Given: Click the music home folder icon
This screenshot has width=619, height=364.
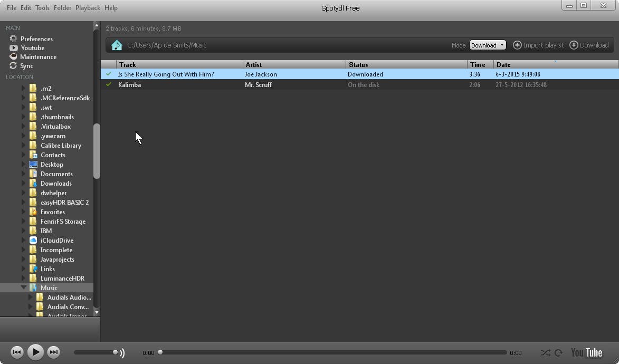Looking at the screenshot, I should [117, 45].
